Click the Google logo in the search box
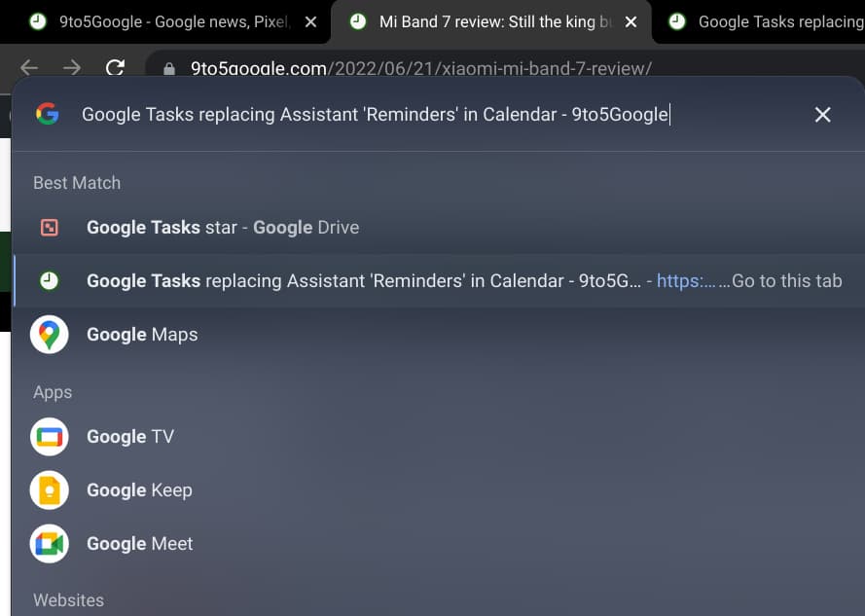Screen dimensions: 865x616 point(47,115)
